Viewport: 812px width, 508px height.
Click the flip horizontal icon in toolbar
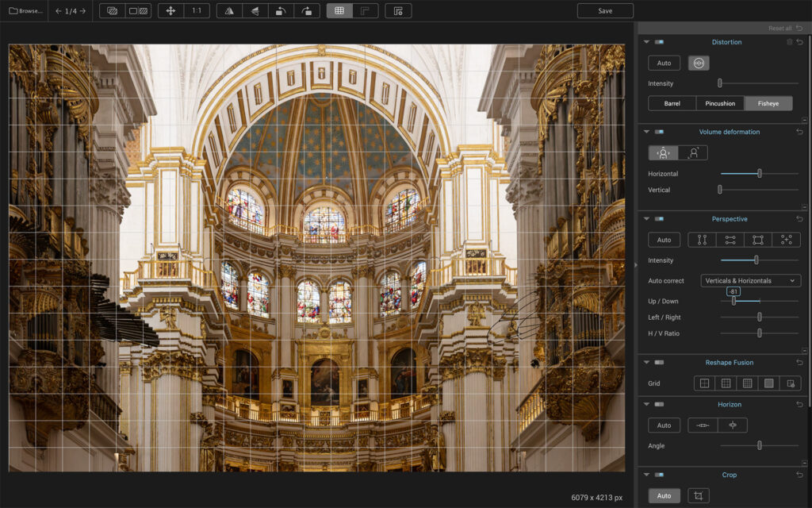coord(229,11)
